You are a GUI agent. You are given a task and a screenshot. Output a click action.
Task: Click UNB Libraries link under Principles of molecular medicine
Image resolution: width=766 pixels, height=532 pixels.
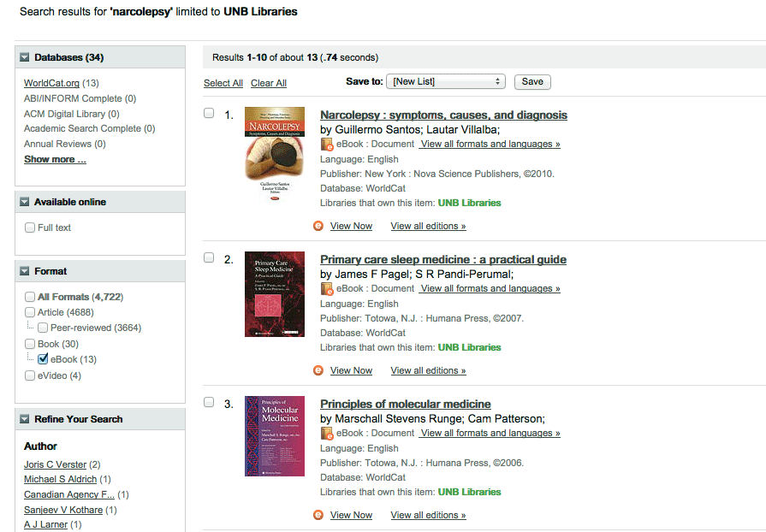[470, 492]
